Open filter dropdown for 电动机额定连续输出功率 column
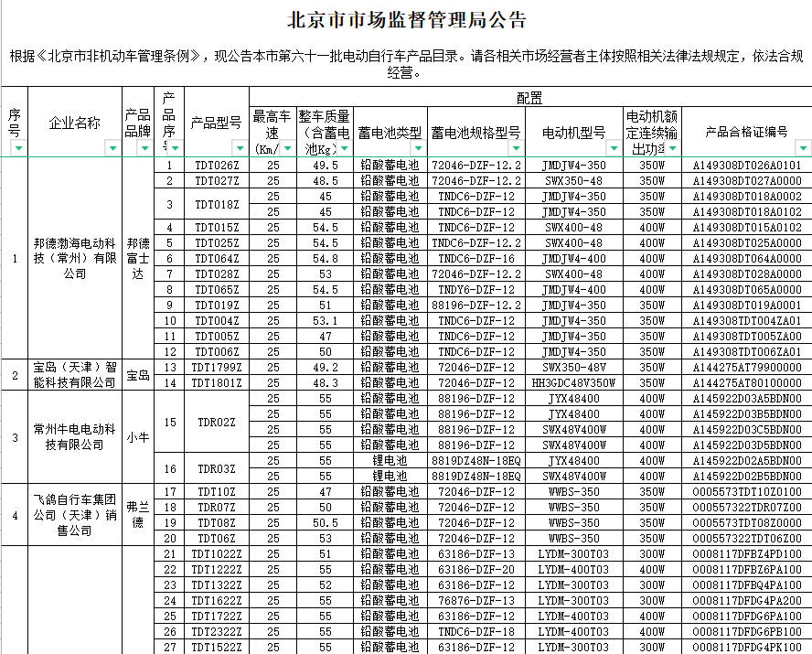This screenshot has width=812, height=654. [x=672, y=148]
